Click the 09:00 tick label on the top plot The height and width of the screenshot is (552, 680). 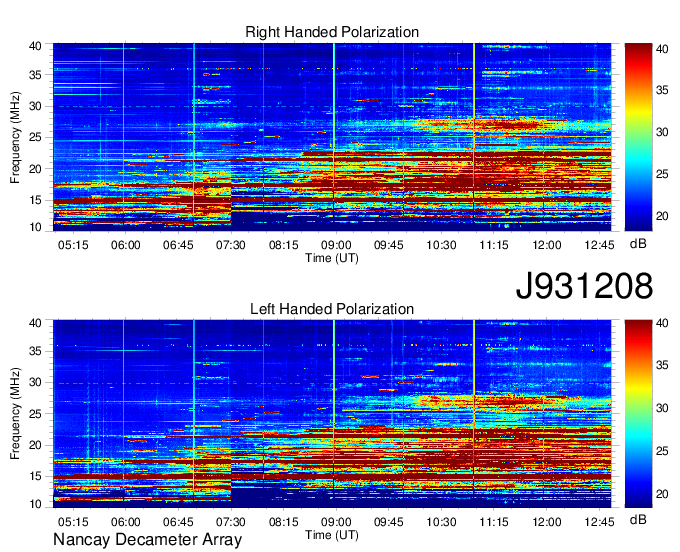[x=336, y=245]
